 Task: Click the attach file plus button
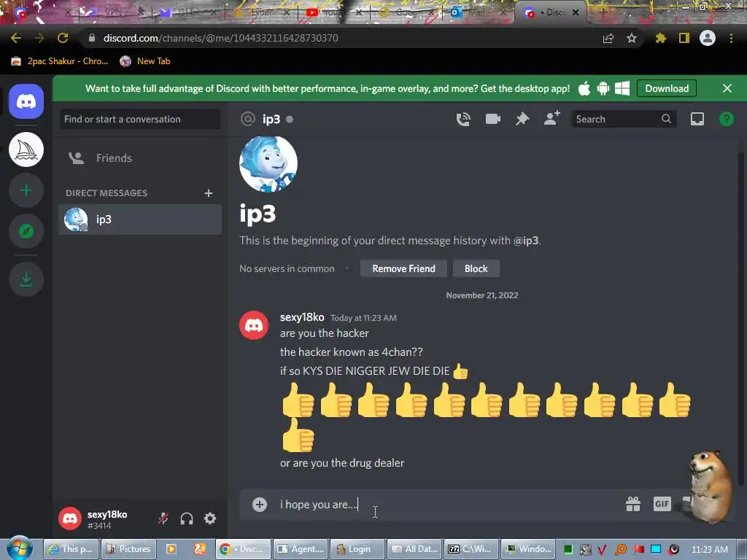[x=260, y=505]
